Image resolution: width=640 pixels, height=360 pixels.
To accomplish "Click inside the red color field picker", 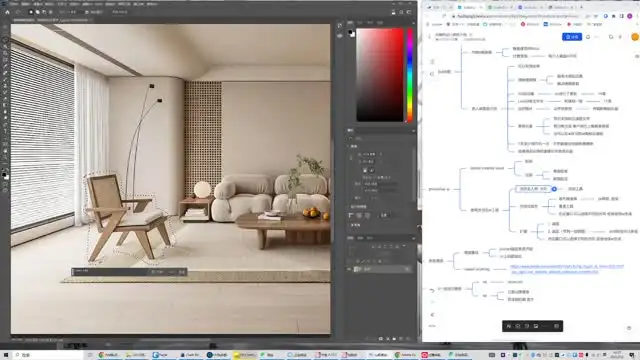I will pos(380,75).
